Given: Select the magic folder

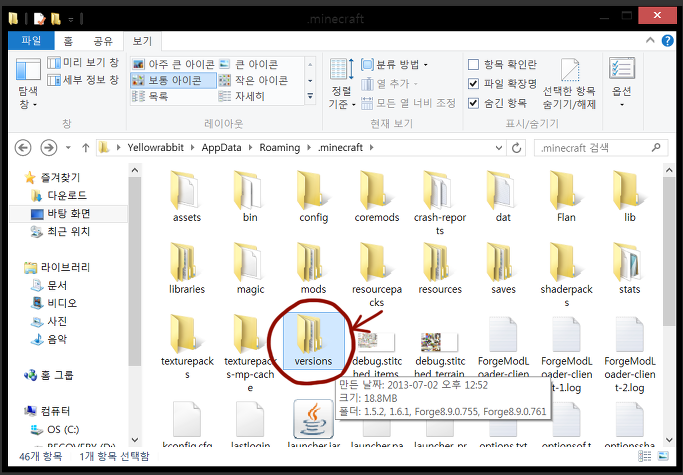Looking at the screenshot, I should [250, 268].
